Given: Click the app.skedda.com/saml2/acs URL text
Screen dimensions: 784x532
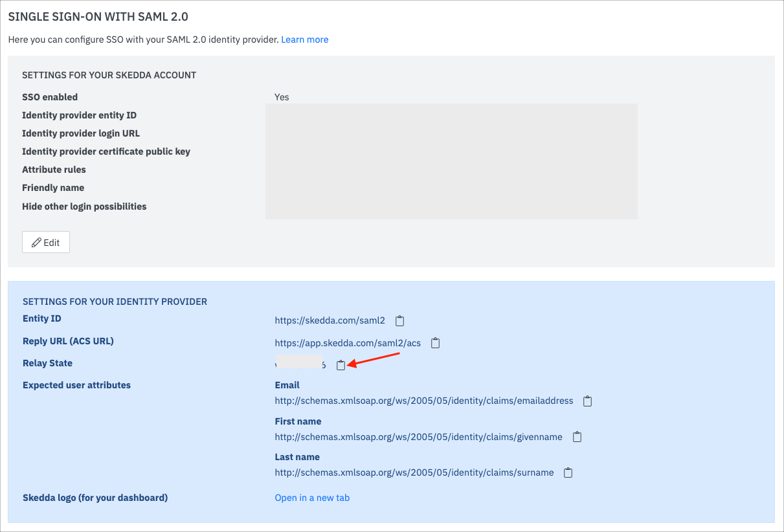Looking at the screenshot, I should click(x=348, y=343).
